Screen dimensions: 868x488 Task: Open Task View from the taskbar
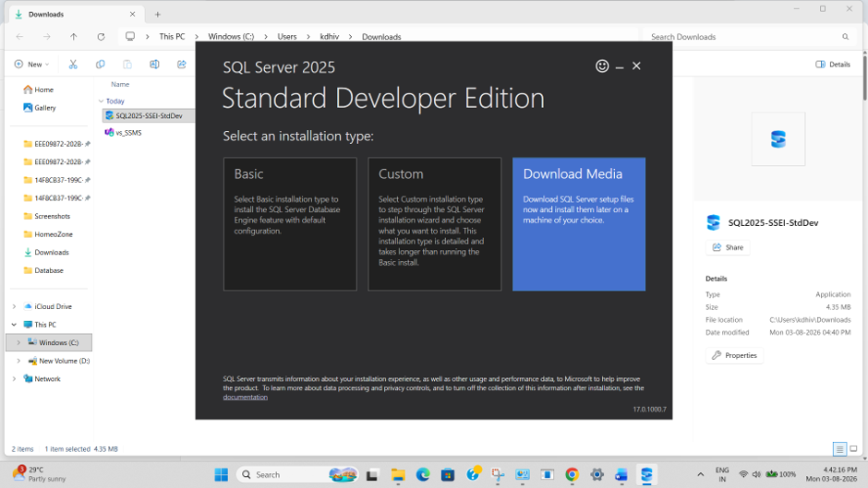(372, 475)
